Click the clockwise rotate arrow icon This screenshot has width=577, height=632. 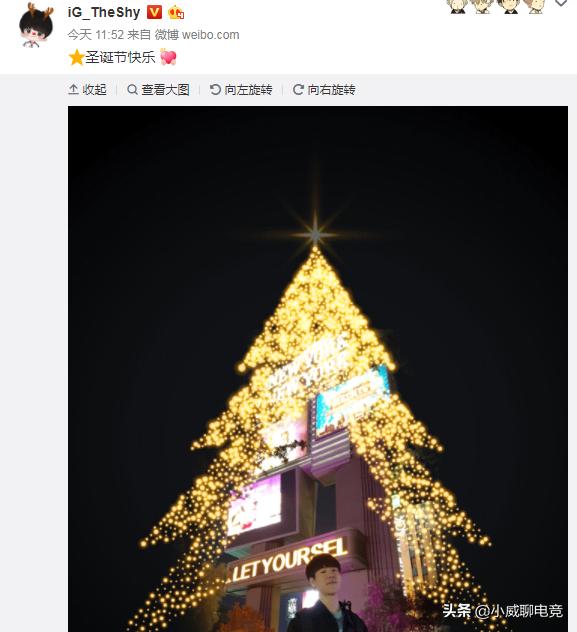tap(298, 89)
